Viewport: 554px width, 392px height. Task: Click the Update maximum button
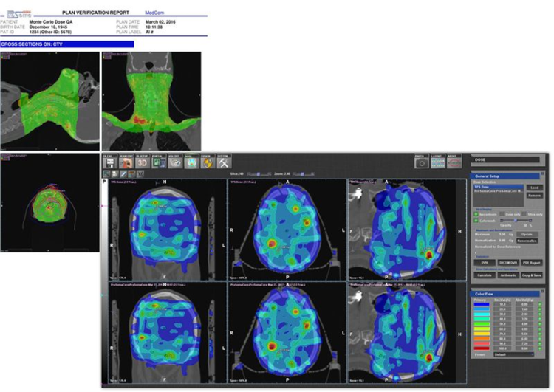point(527,234)
